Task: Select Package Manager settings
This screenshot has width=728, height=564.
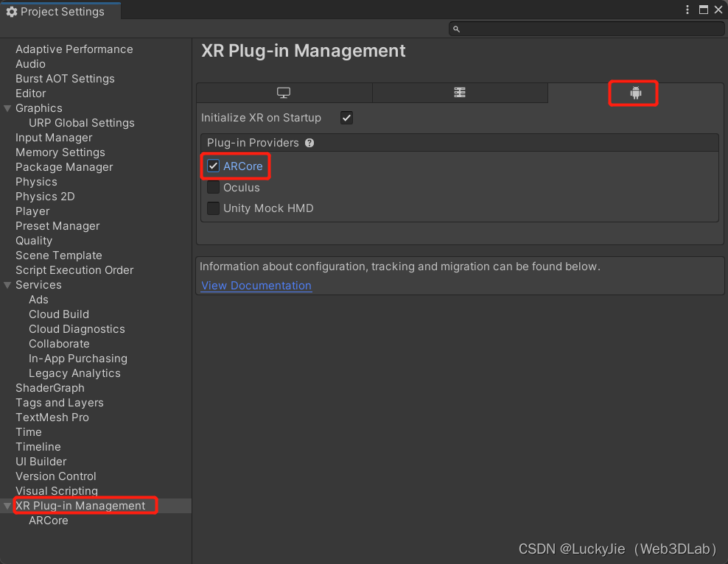Action: [x=64, y=167]
